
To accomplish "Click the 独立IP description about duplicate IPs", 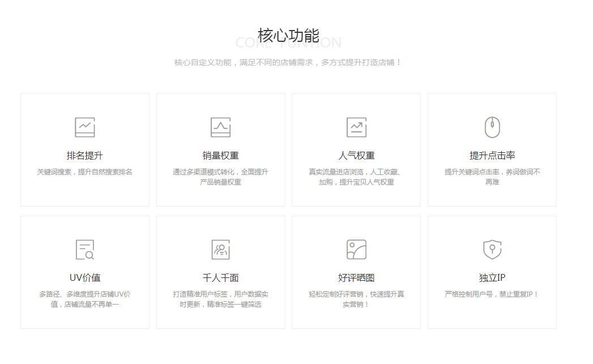I will point(492,294).
